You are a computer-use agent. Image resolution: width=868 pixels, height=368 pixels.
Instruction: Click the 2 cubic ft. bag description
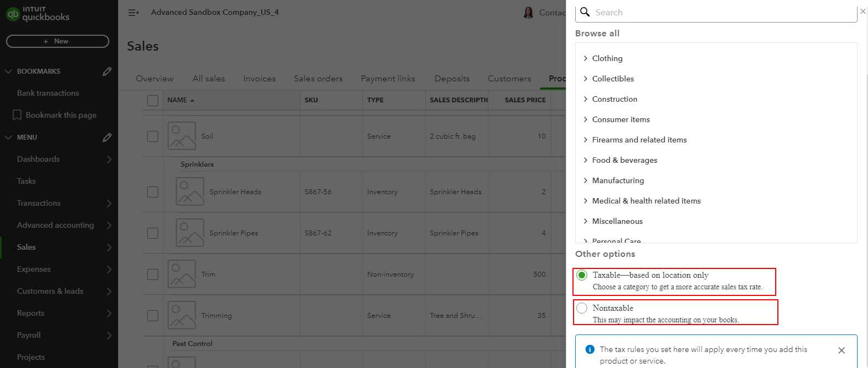(x=453, y=136)
